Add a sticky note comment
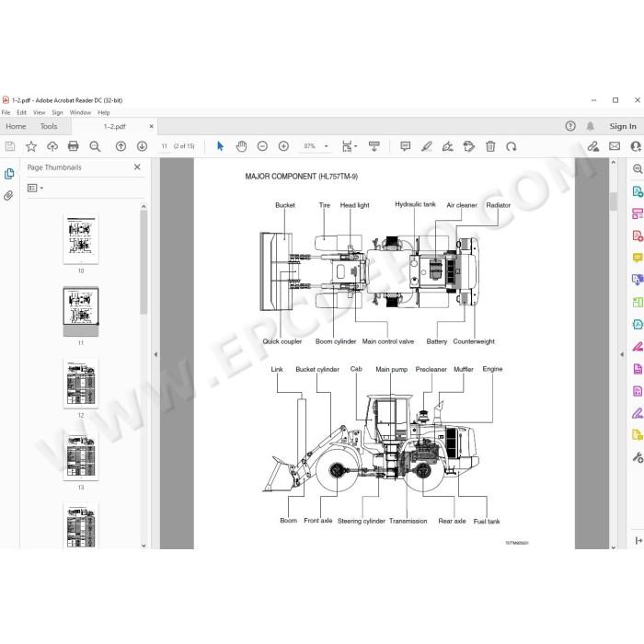The width and height of the screenshot is (644, 644). tap(406, 146)
